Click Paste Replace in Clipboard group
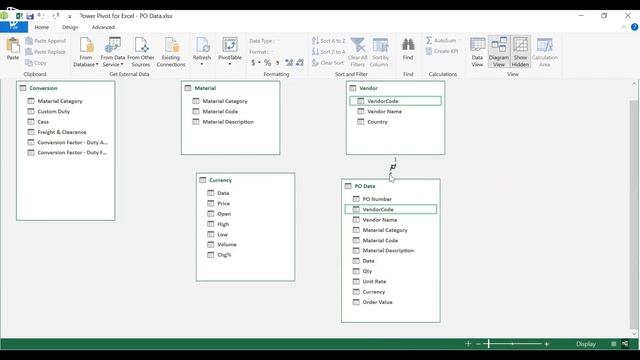Screen dimensions: 640x360 (45, 52)
